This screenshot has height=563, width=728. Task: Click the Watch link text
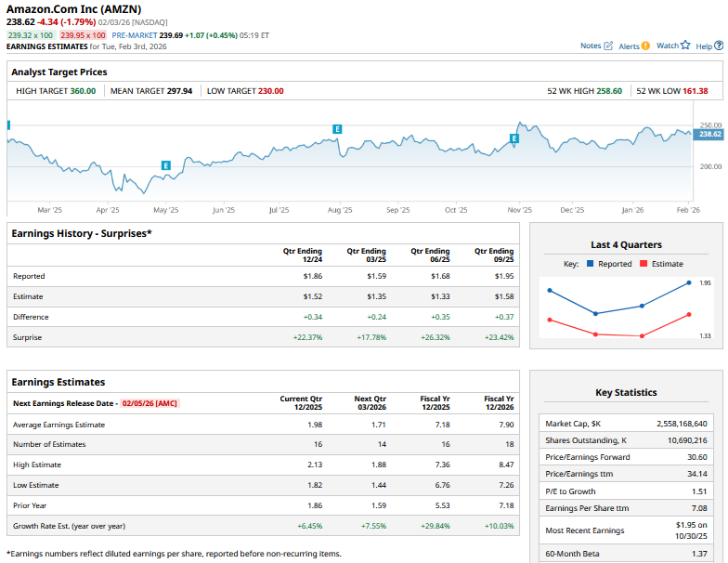tap(667, 46)
